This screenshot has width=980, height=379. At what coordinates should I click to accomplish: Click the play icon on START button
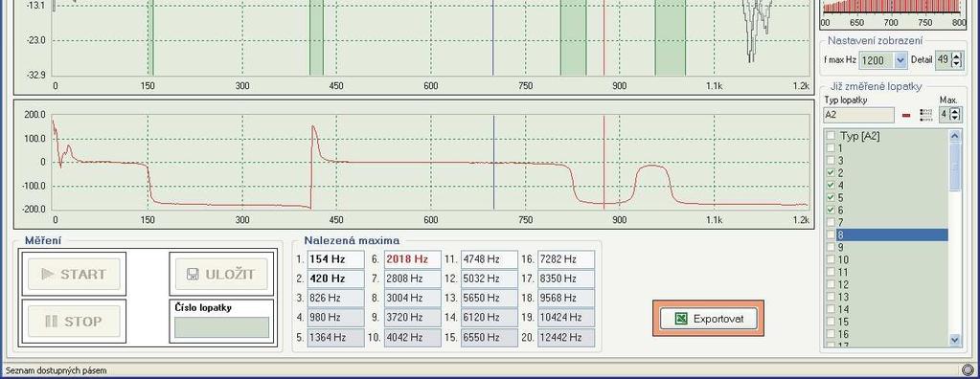point(47,274)
